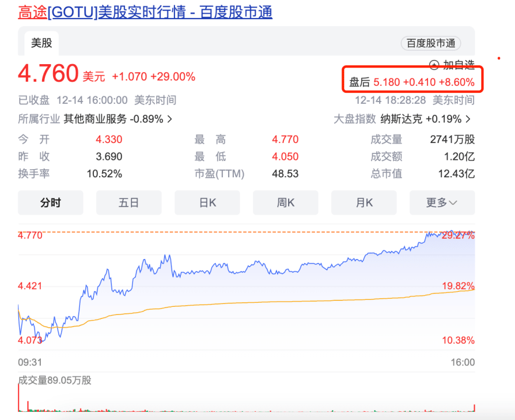The width and height of the screenshot is (515, 420).
Task: Expand the industry chevron after -0.89%
Action: [170, 119]
